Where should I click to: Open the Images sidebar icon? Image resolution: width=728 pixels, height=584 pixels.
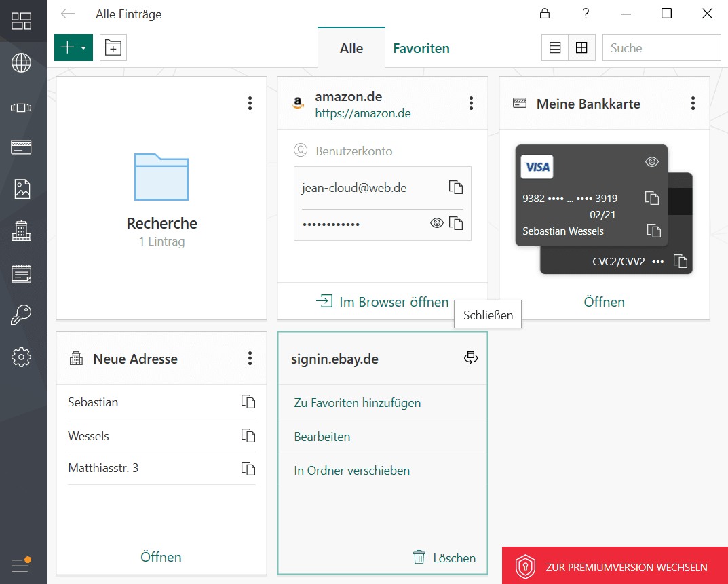point(22,189)
